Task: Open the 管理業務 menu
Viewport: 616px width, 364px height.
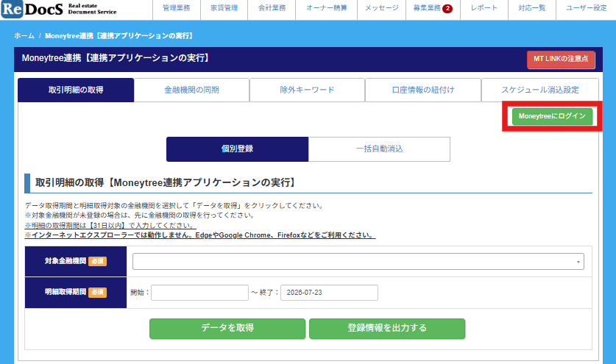Action: click(x=177, y=8)
